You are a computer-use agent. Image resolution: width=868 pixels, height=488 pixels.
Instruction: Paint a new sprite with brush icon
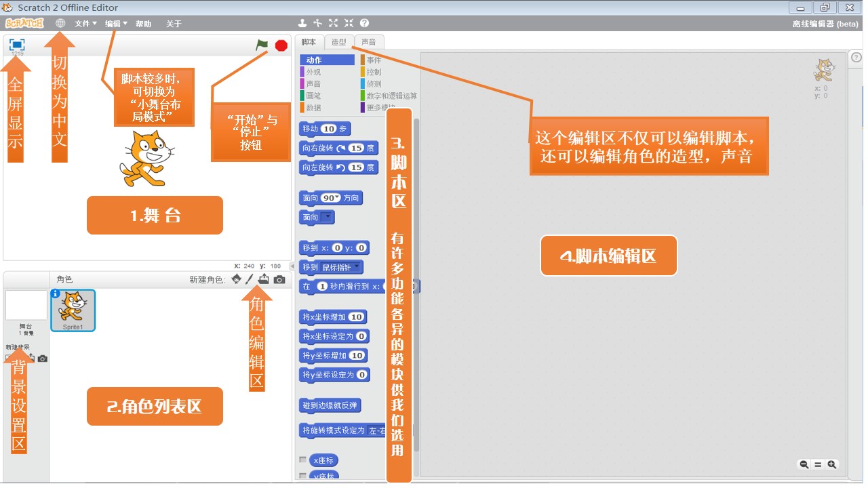click(x=250, y=279)
